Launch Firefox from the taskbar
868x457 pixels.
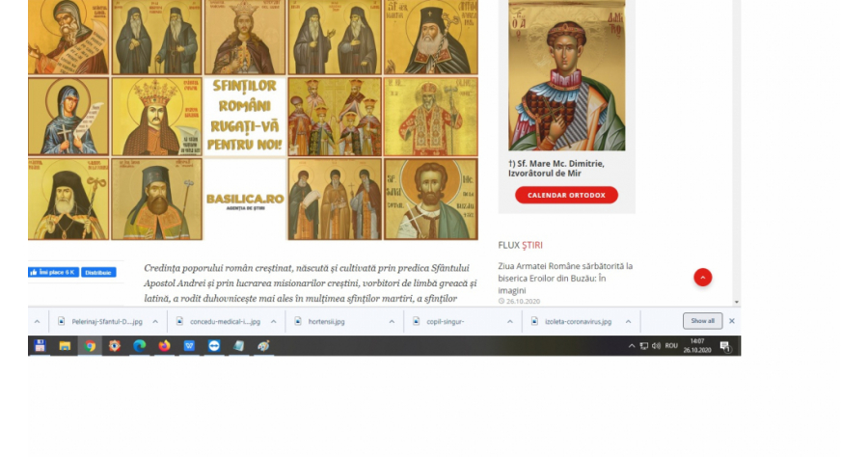[164, 346]
